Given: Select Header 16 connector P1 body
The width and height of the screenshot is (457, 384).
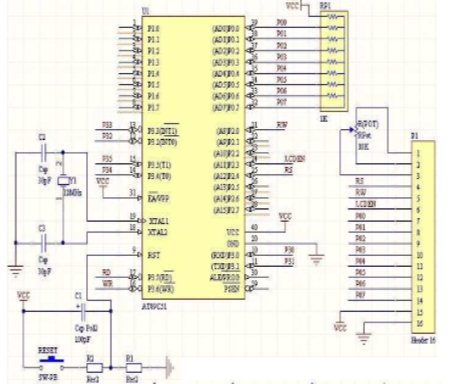Looking at the screenshot, I should click(423, 237).
